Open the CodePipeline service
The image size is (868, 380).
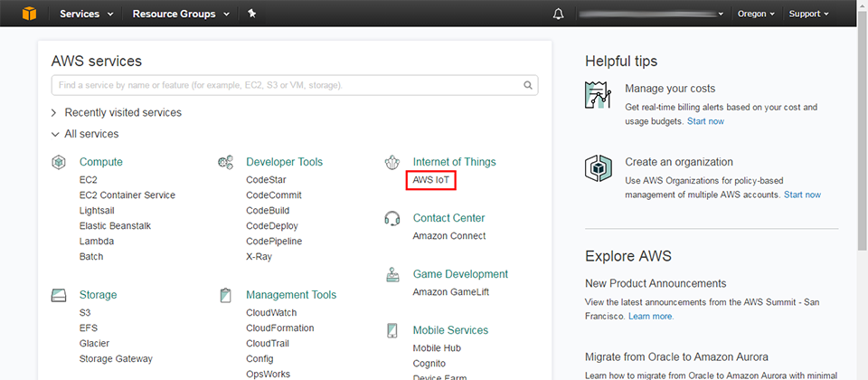[274, 242]
